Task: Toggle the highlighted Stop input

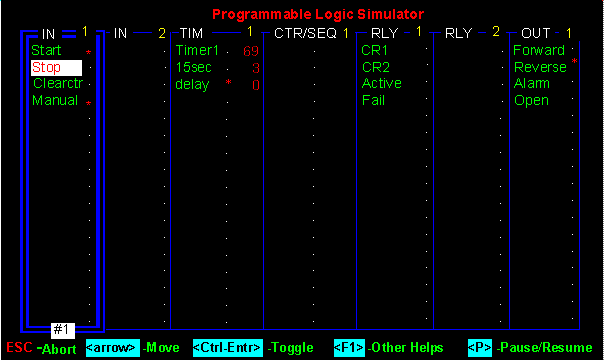Action: coord(56,68)
